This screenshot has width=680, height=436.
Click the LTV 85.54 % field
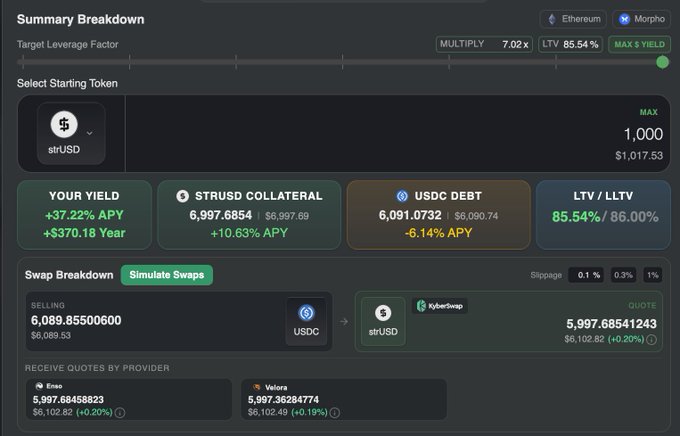(x=570, y=44)
